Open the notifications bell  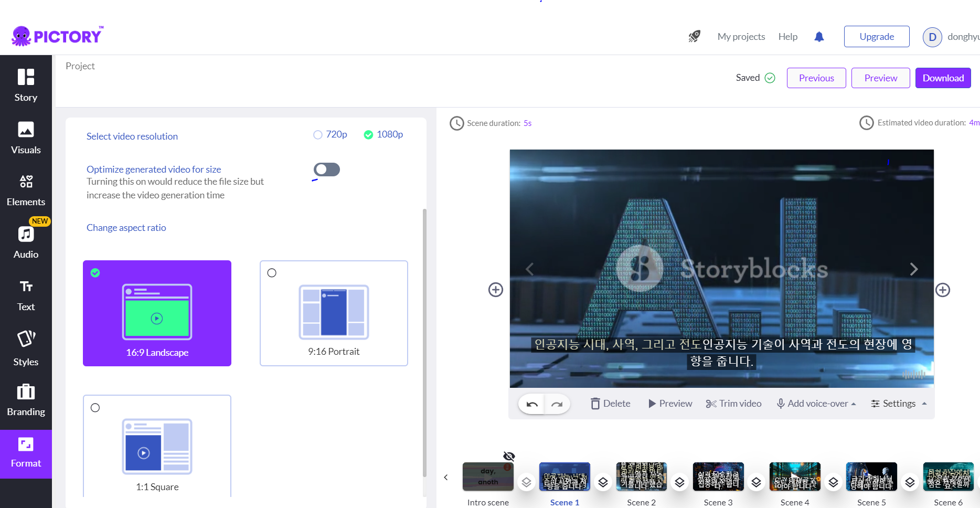click(x=819, y=36)
